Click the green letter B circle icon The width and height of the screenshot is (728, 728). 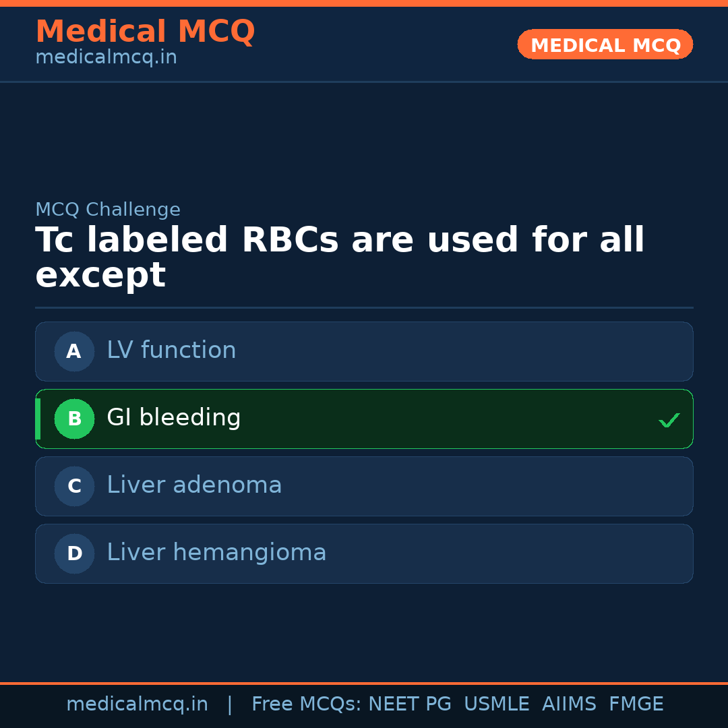pyautogui.click(x=74, y=419)
